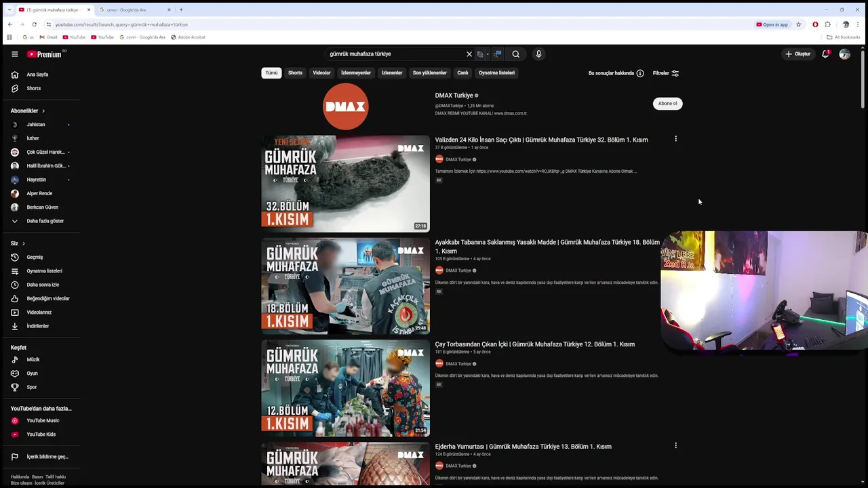Open the browser extensions puzzle icon
The height and width of the screenshot is (488, 868).
827,24
